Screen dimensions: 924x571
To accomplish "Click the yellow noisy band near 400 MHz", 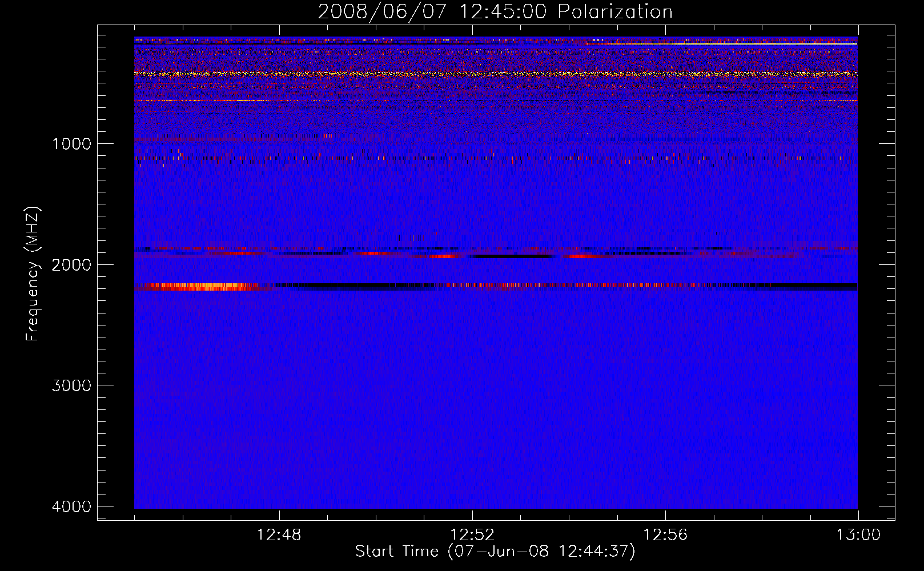I will (496, 74).
